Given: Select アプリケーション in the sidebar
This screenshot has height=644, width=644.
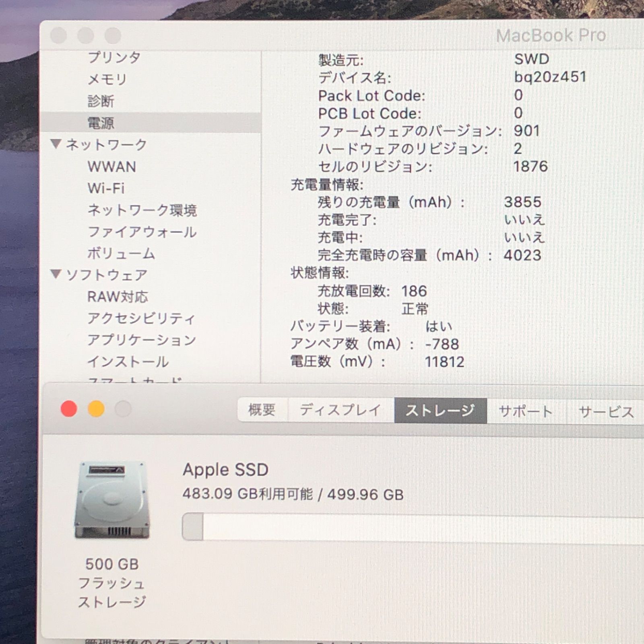Looking at the screenshot, I should pos(142,341).
